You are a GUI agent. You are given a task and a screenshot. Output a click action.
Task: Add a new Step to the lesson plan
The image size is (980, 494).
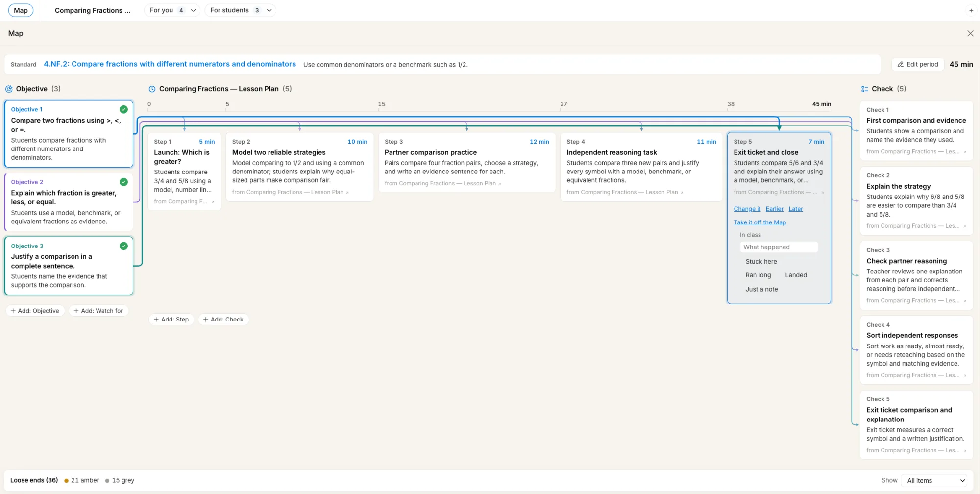click(x=171, y=320)
